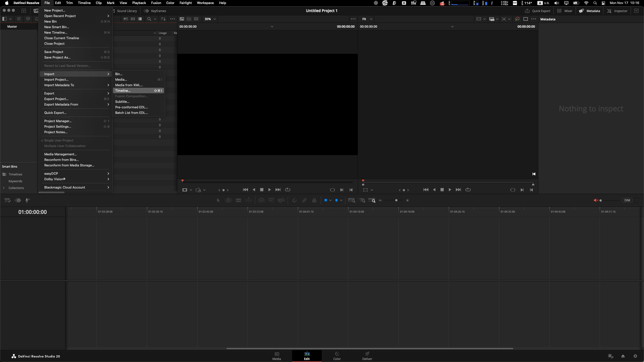Toggle the position lock icon

pos(314,200)
